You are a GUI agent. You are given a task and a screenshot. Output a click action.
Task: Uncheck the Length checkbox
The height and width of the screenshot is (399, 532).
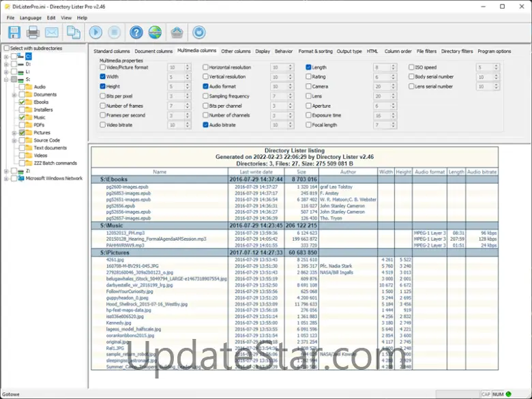[x=308, y=67]
